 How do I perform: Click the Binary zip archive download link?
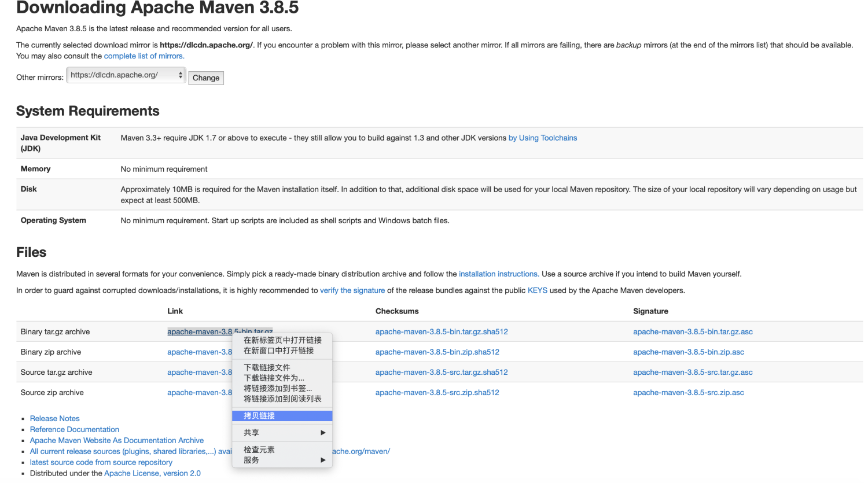point(200,352)
